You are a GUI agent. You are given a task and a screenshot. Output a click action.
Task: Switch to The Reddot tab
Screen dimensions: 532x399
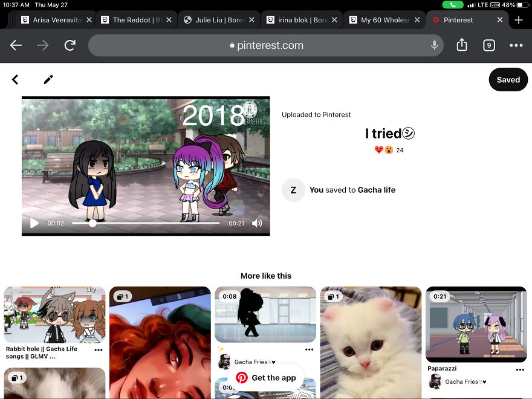pyautogui.click(x=136, y=20)
